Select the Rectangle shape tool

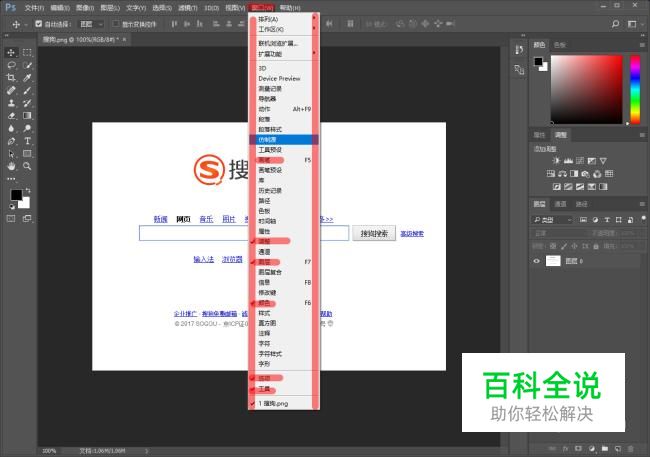click(27, 153)
